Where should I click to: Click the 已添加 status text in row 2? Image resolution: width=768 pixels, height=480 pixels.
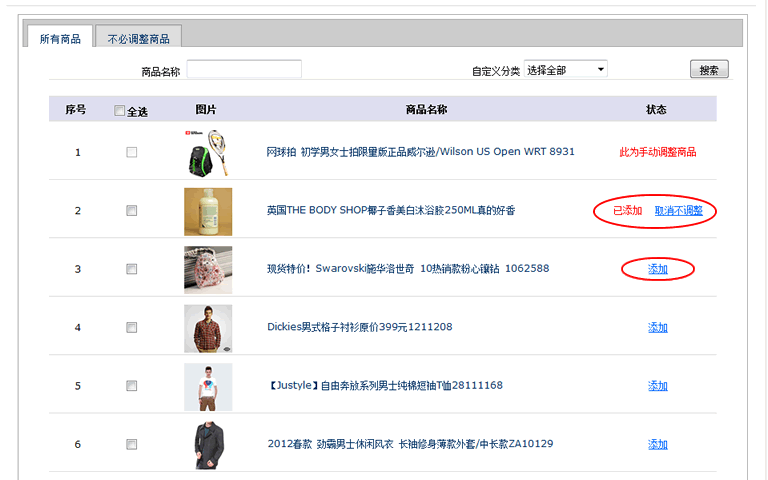627,211
